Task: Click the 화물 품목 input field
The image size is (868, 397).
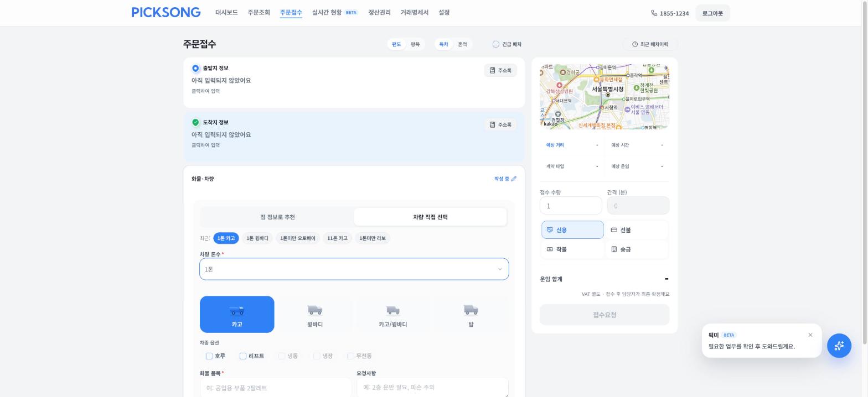Action: (x=276, y=388)
